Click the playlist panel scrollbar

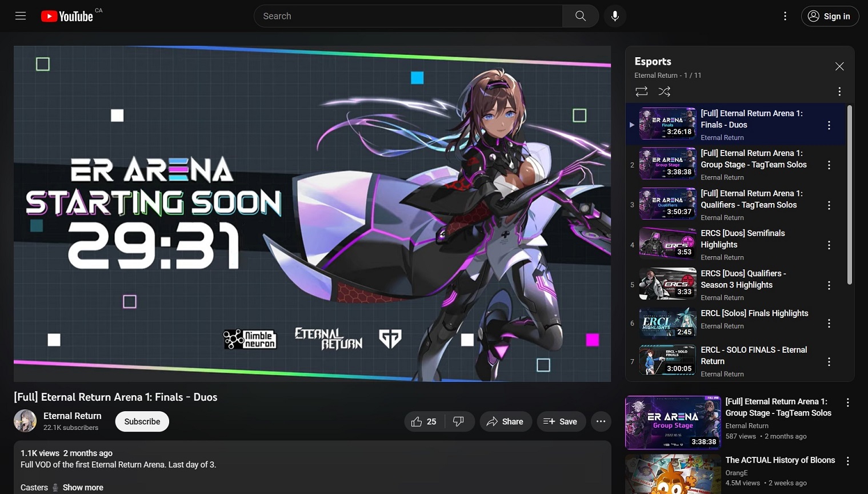[x=850, y=194]
